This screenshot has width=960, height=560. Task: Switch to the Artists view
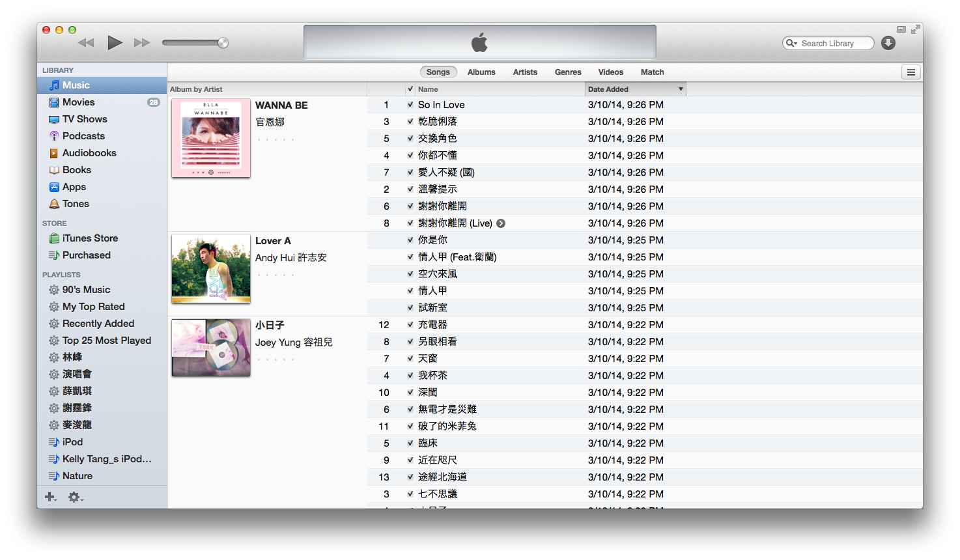click(x=525, y=72)
